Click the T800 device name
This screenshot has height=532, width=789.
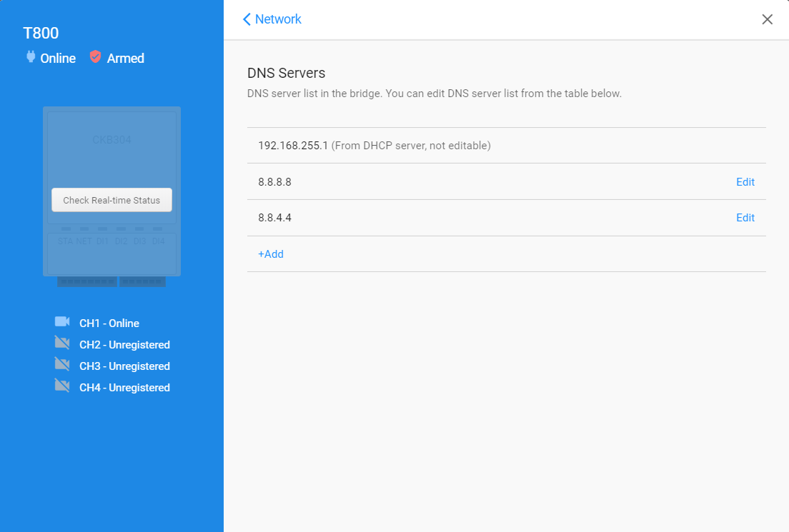pyautogui.click(x=41, y=33)
